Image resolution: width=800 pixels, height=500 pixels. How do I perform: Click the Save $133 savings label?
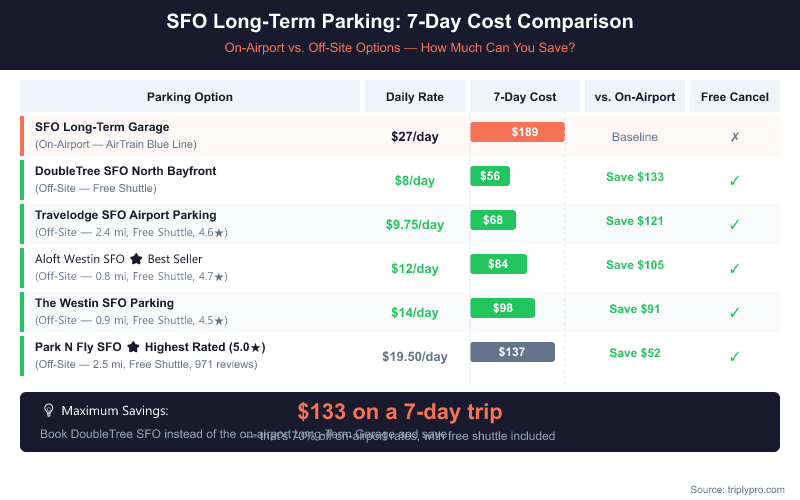click(635, 177)
